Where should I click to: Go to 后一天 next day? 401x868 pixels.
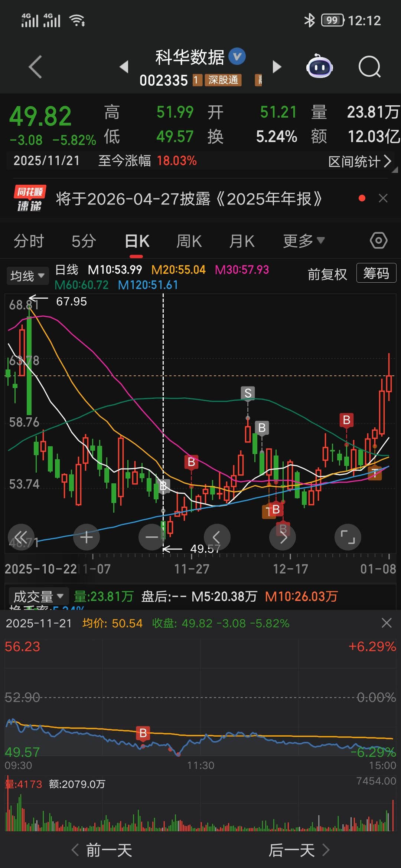(299, 850)
